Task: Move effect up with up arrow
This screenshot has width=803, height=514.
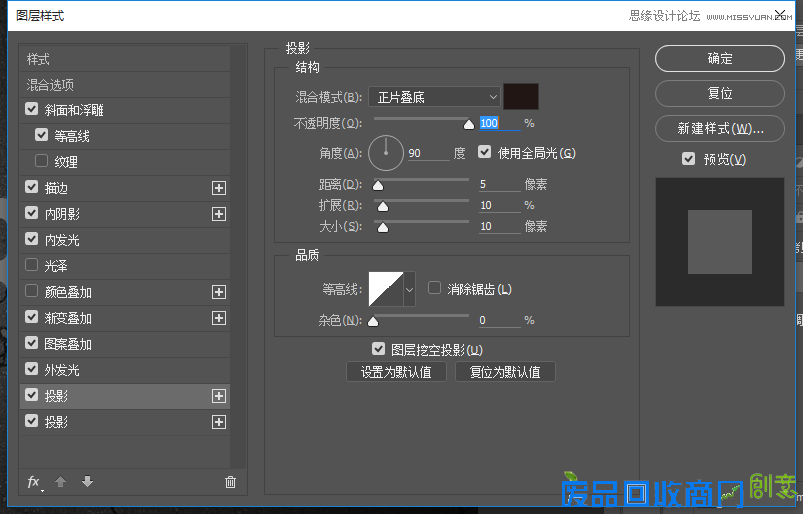Action: pos(60,482)
